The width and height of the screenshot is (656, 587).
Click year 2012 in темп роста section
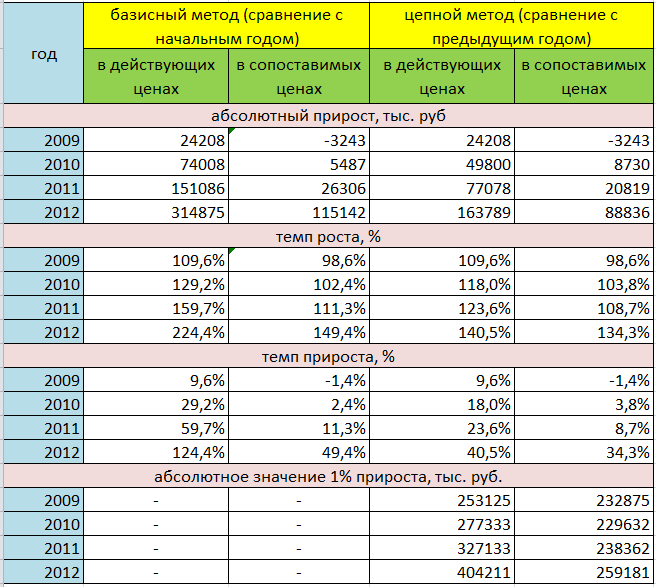click(x=44, y=332)
